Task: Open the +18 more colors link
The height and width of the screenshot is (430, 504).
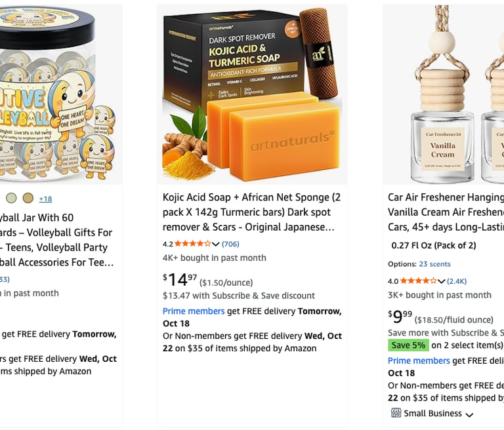Action: [45, 199]
